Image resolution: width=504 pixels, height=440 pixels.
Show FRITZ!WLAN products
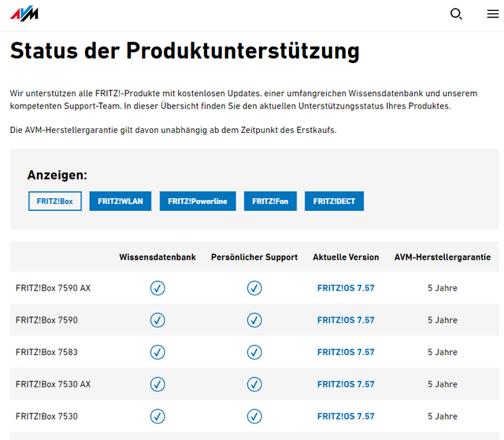(x=120, y=201)
